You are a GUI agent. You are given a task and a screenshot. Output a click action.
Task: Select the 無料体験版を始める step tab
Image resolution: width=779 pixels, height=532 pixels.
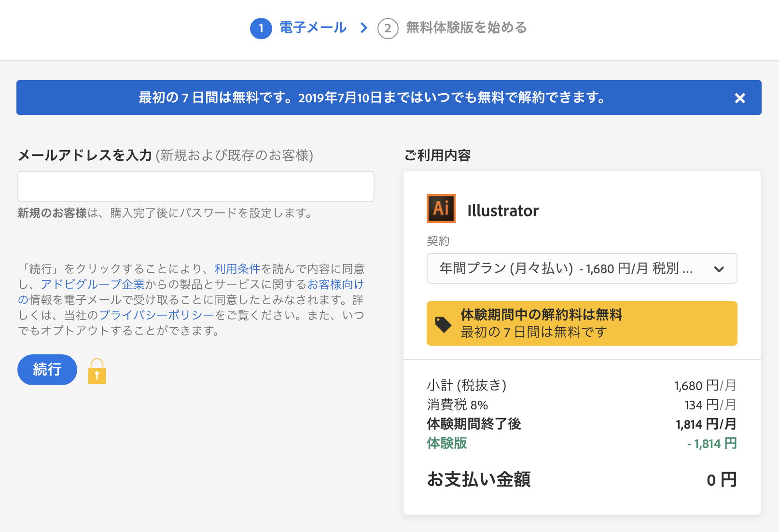coord(466,28)
